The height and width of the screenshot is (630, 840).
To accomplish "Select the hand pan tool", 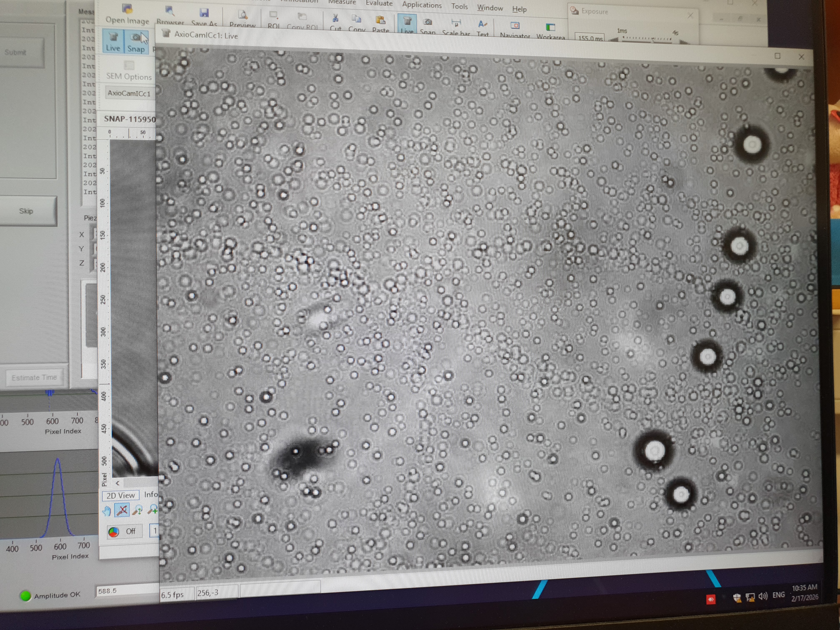I will 107,511.
